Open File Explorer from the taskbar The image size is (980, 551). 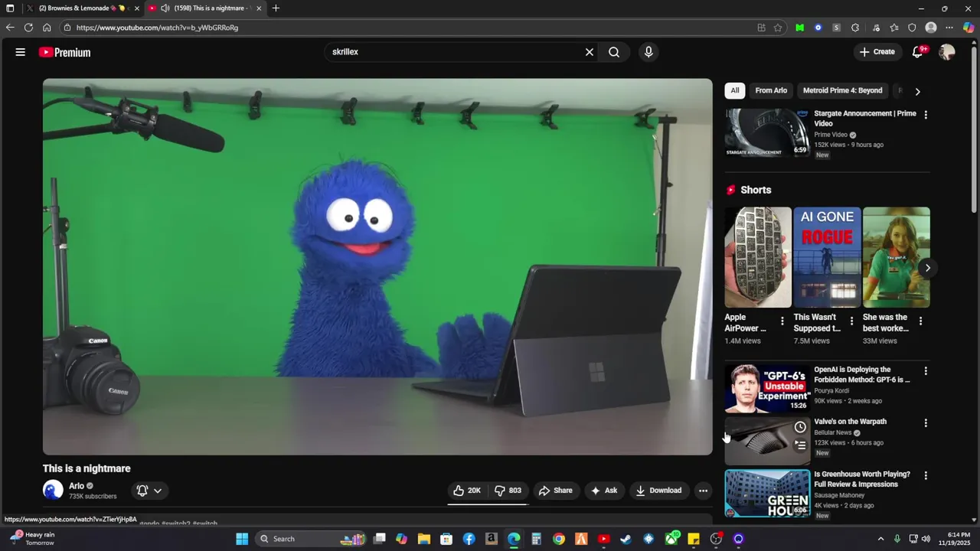point(424,539)
